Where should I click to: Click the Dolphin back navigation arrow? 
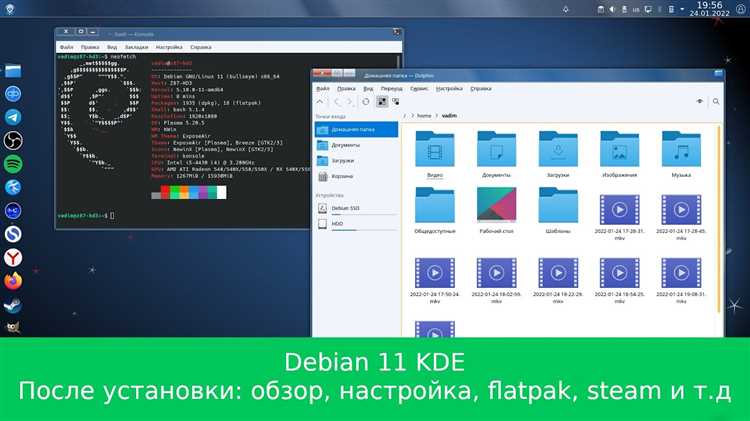(337, 101)
